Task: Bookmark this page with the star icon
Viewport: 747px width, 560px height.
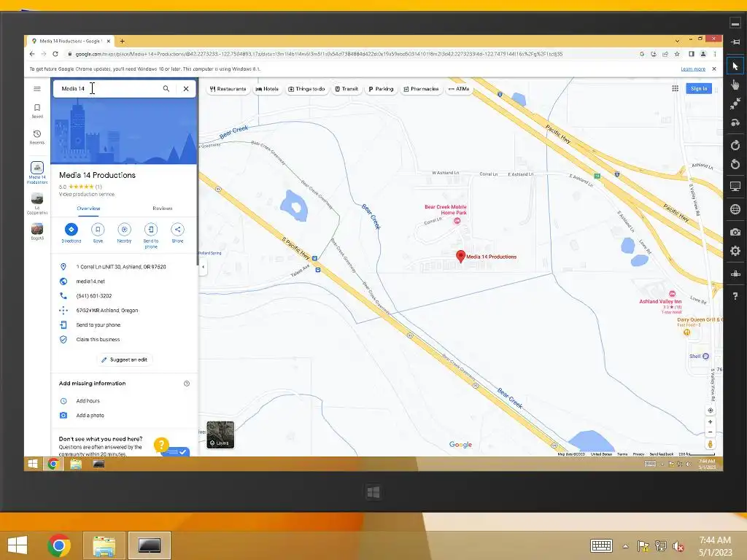Action: click(x=677, y=54)
